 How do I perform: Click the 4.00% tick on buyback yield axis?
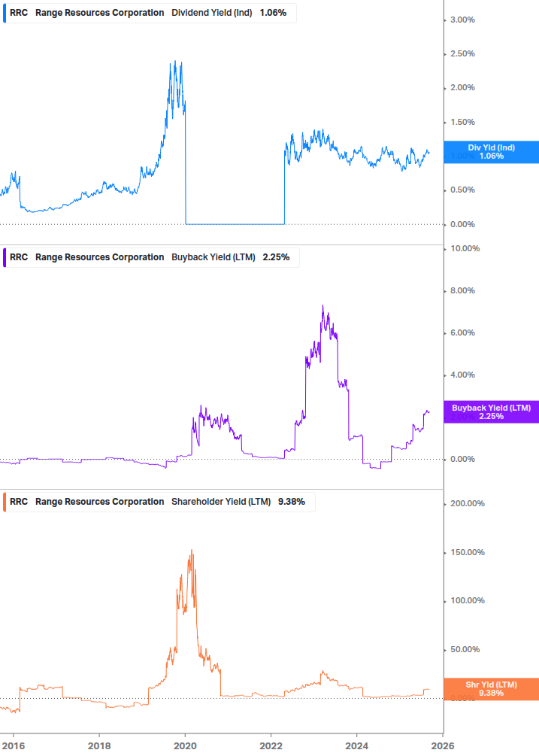[x=462, y=375]
